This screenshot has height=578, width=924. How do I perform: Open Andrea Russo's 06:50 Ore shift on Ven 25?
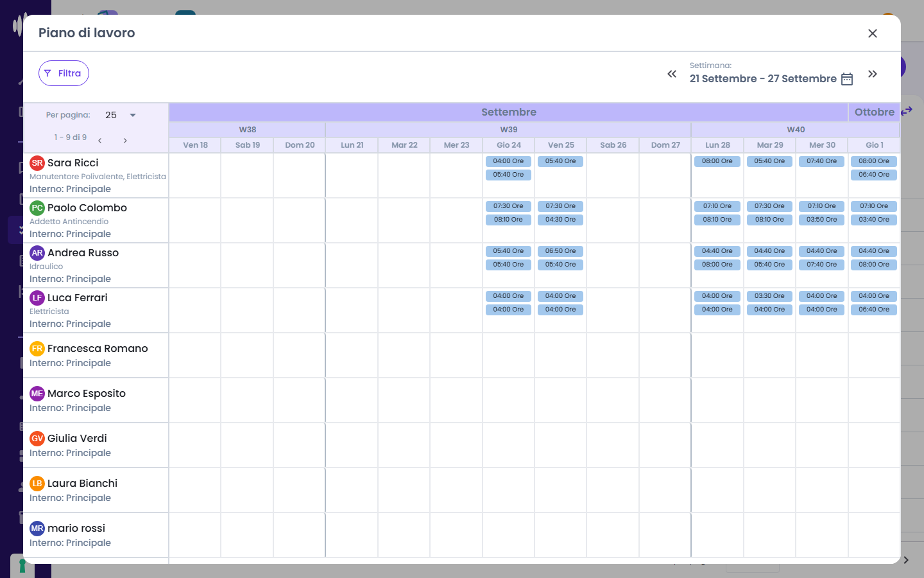[x=561, y=251]
